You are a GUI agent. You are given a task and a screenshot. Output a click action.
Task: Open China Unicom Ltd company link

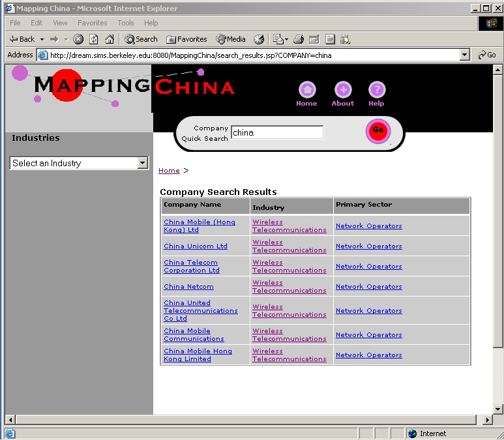(196, 246)
